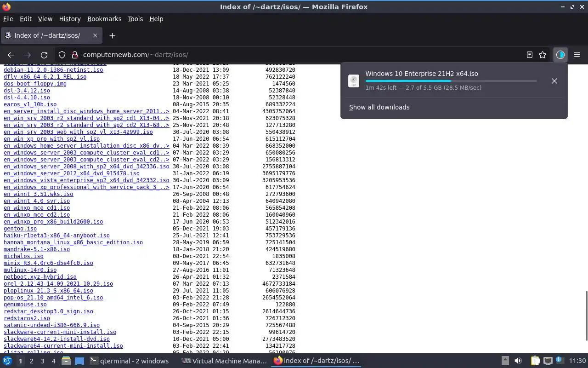The width and height of the screenshot is (588, 368).
Task: Open the Tools menu
Action: 136,19
